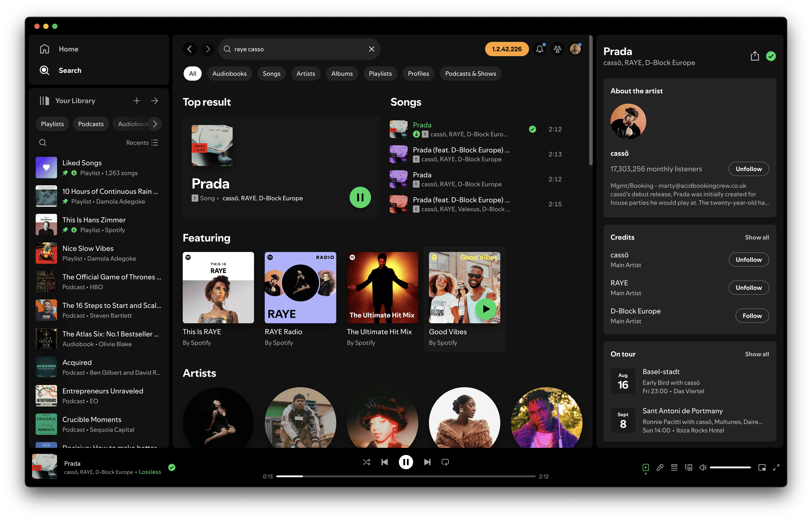
Task: Click the notifications bell icon
Action: (539, 49)
